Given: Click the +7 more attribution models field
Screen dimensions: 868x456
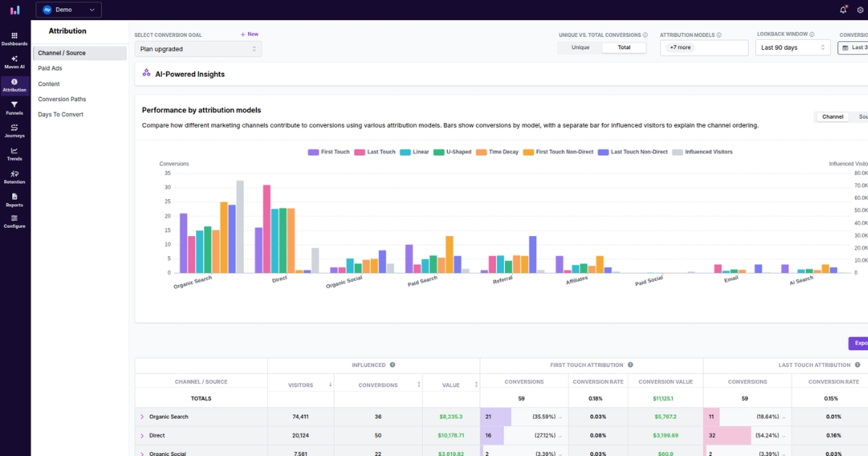Looking at the screenshot, I should click(705, 48).
